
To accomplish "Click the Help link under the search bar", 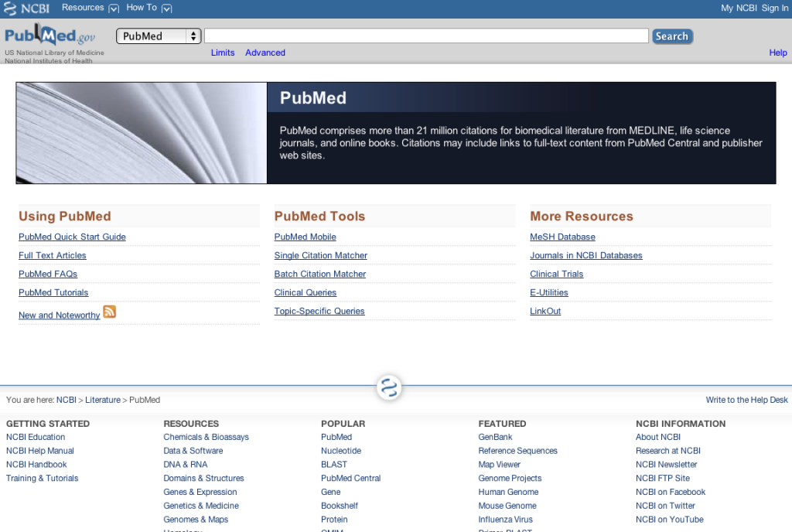I will click(778, 53).
